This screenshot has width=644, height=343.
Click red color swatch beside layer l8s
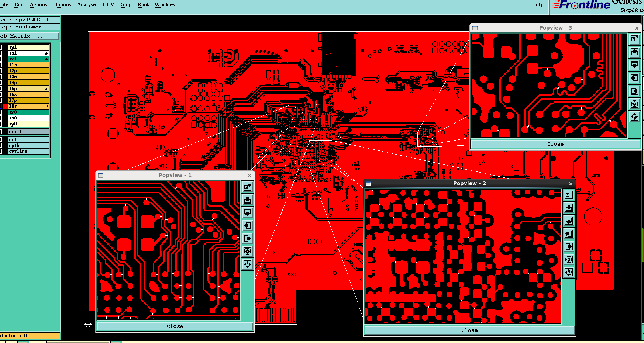point(5,106)
